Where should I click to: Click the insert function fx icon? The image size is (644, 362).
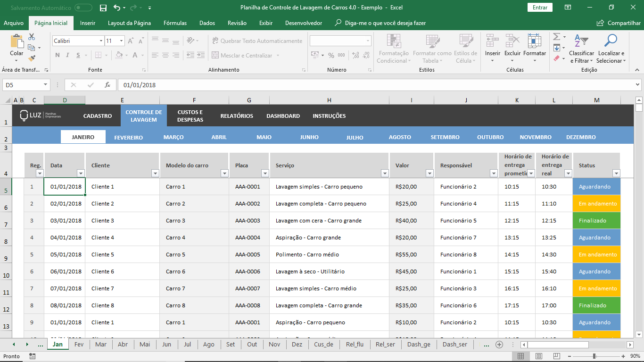(107, 85)
